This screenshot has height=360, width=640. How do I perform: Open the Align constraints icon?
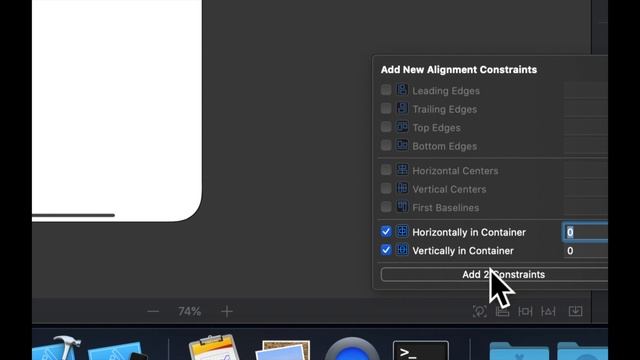pyautogui.click(x=502, y=311)
